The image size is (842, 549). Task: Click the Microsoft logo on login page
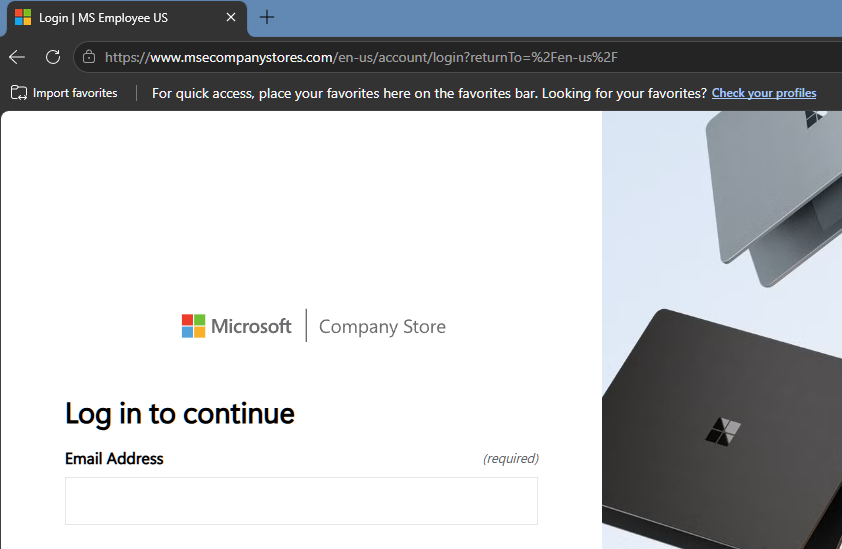236,326
